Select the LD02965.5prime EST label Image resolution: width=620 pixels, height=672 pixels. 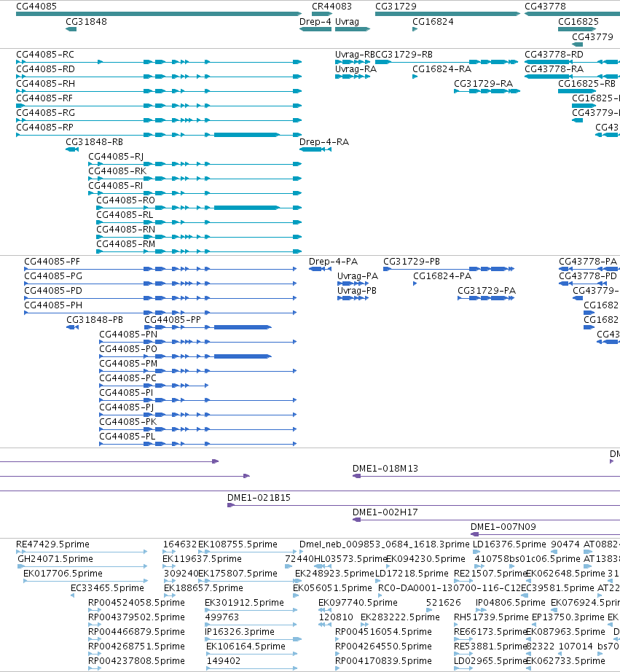490,661
